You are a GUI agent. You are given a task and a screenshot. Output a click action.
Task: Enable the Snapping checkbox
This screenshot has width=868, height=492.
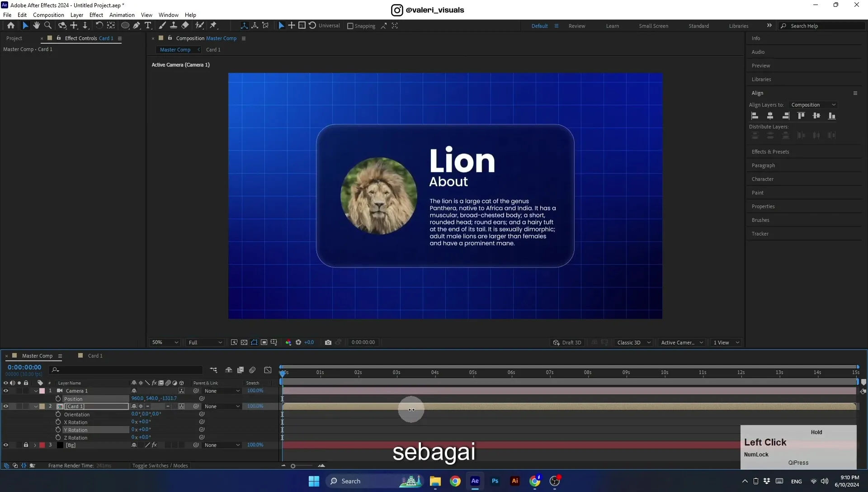tap(350, 26)
